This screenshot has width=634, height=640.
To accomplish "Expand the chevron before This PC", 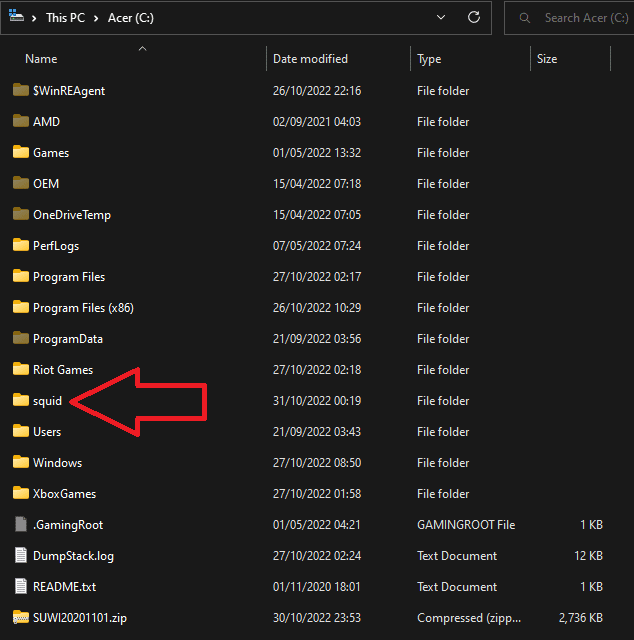I will [x=35, y=18].
